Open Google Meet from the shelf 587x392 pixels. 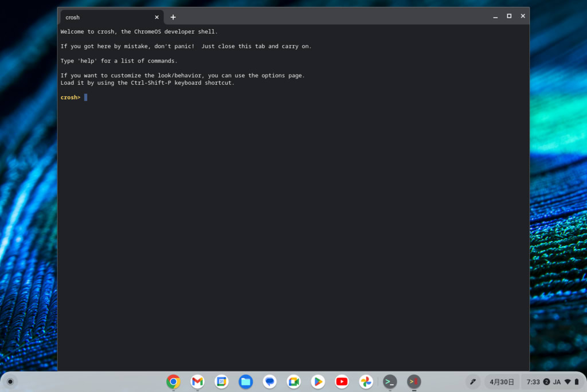[x=294, y=382]
